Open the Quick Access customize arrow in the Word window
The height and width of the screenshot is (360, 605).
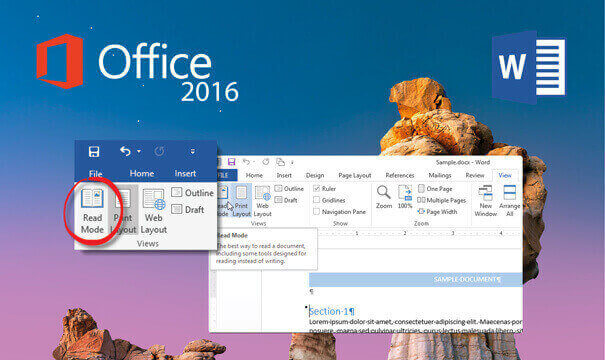pyautogui.click(x=292, y=162)
